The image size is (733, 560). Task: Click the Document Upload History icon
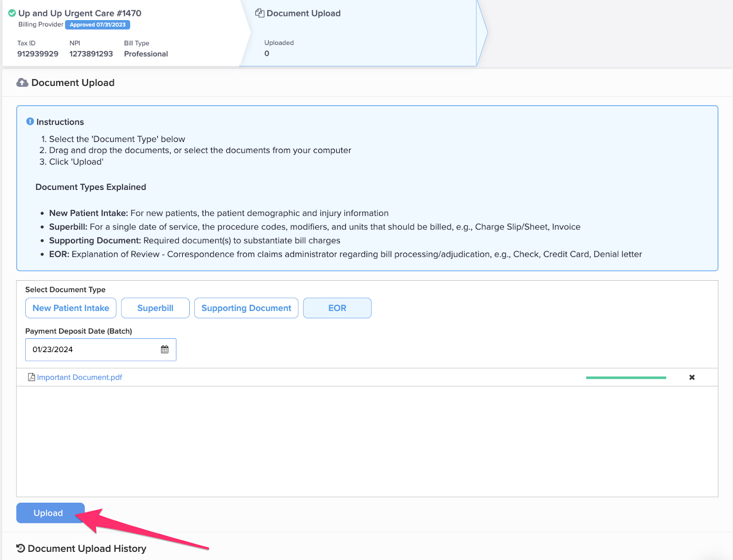pyautogui.click(x=21, y=548)
